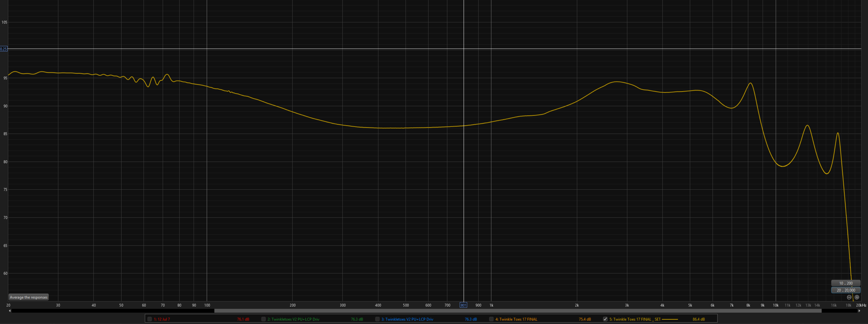The height and width of the screenshot is (324, 868).
Task: Click the 20 frequency axis label
Action: click(8, 305)
